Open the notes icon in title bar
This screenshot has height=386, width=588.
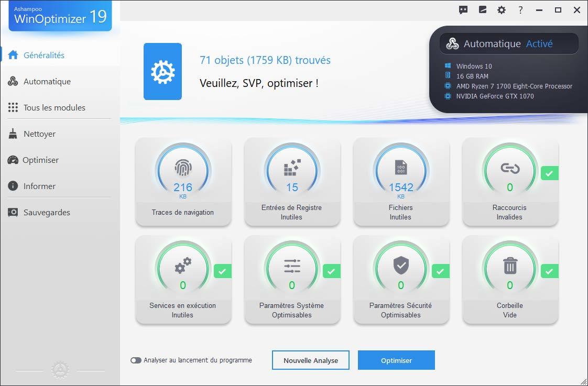[x=483, y=10]
